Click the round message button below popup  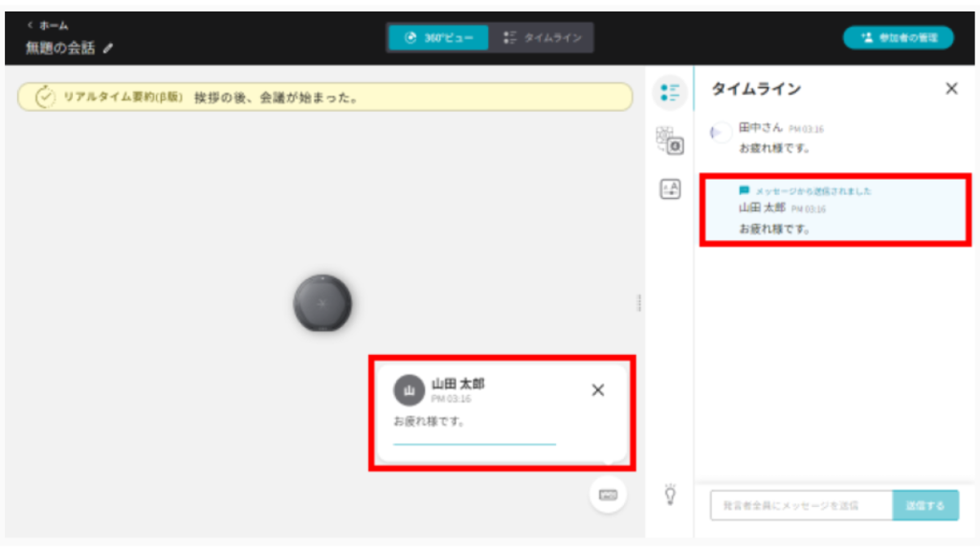pos(608,495)
